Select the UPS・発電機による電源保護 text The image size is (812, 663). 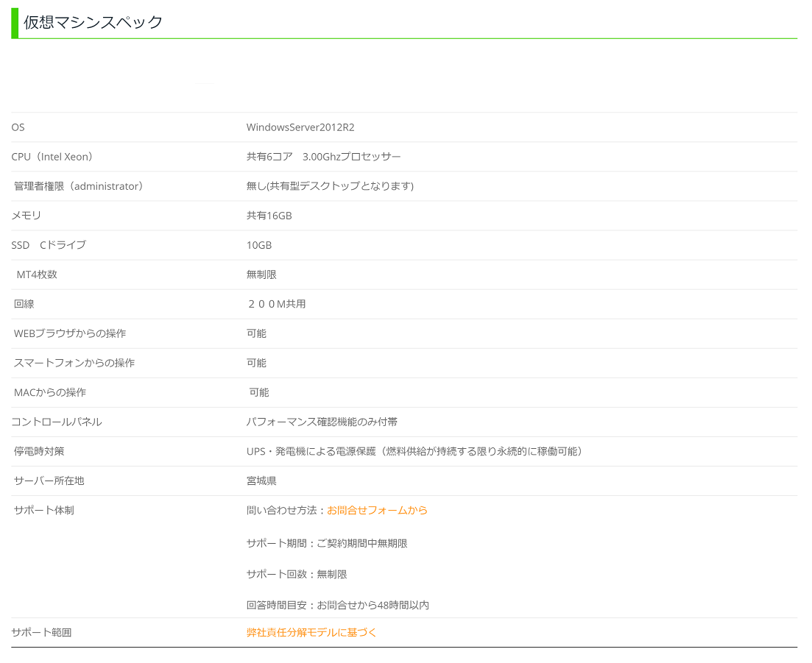pos(311,452)
